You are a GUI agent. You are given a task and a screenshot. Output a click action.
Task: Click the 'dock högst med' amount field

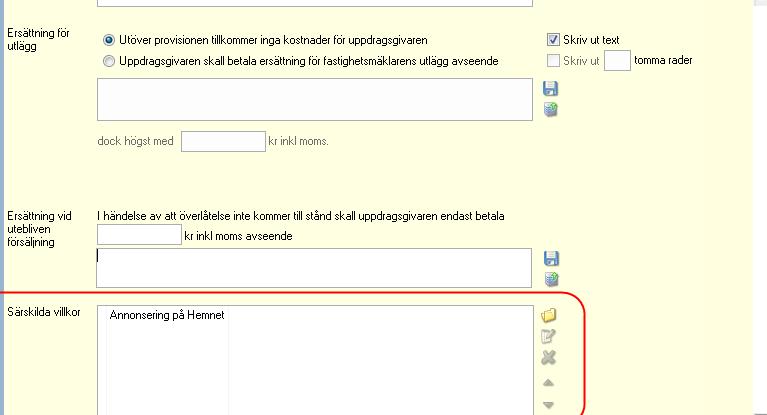pyautogui.click(x=223, y=141)
